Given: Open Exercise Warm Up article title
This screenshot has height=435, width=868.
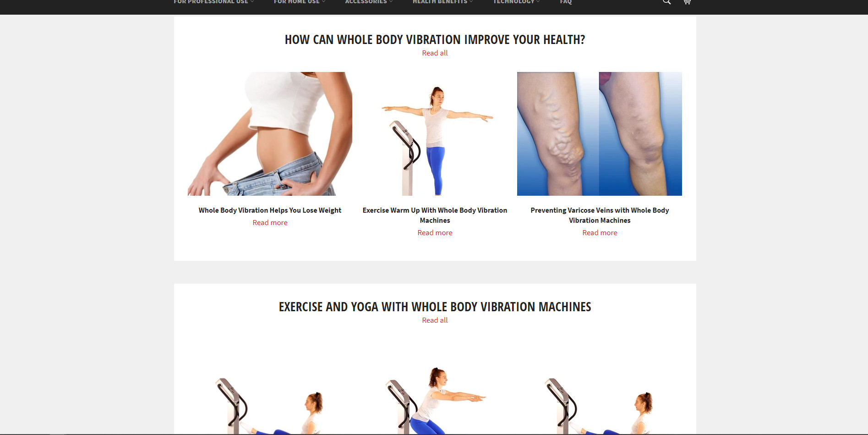Looking at the screenshot, I should pyautogui.click(x=435, y=215).
